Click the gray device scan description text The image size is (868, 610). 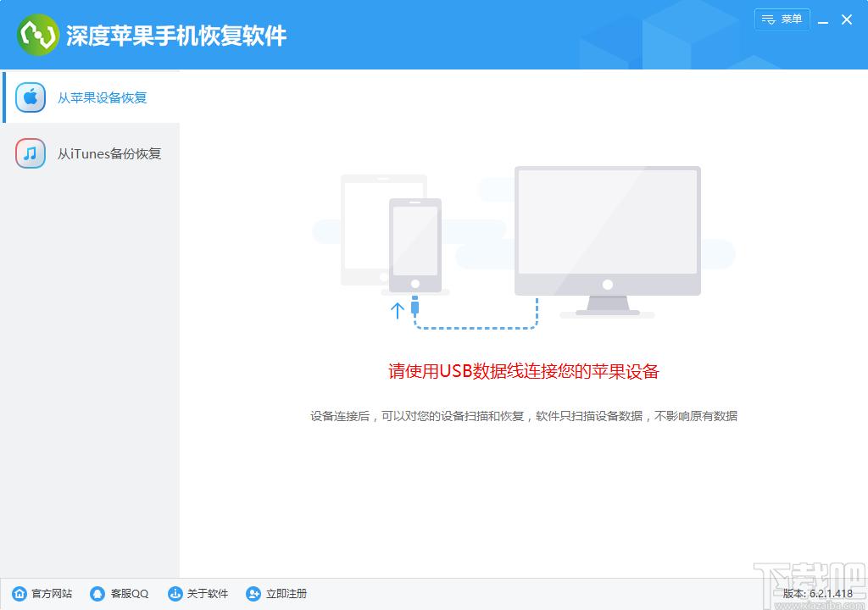(x=524, y=416)
